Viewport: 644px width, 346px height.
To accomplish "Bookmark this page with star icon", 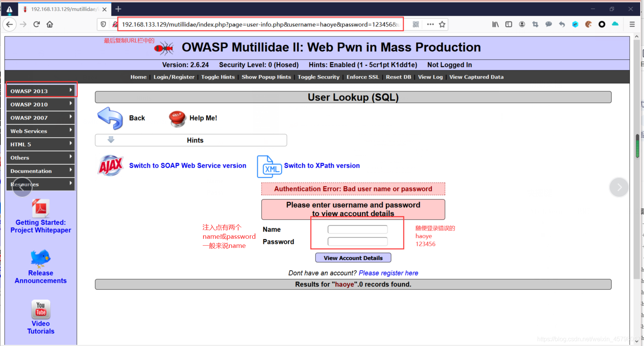I will click(x=442, y=24).
